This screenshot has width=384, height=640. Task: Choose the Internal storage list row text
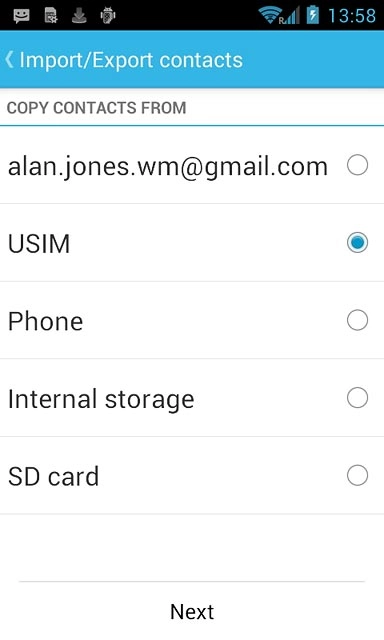click(101, 399)
